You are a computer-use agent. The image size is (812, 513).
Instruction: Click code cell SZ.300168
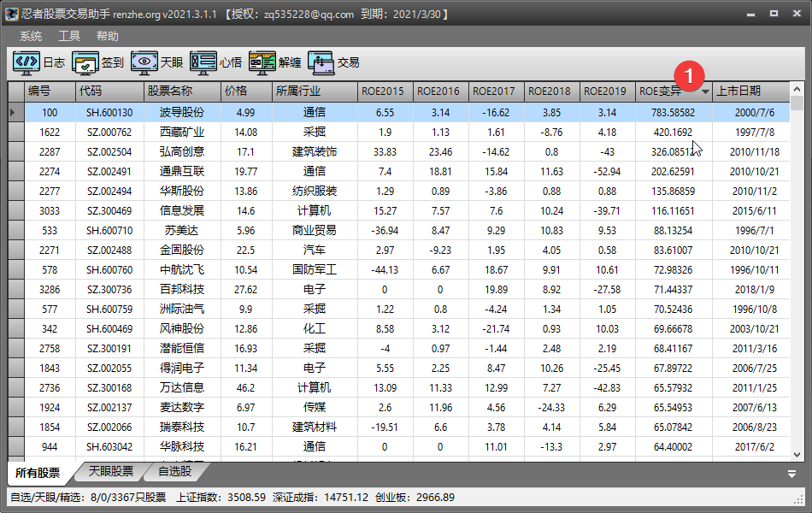[109, 388]
